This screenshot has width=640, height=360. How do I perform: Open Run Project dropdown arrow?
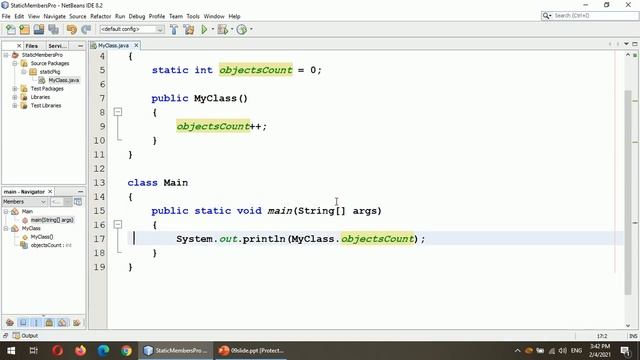click(x=213, y=29)
